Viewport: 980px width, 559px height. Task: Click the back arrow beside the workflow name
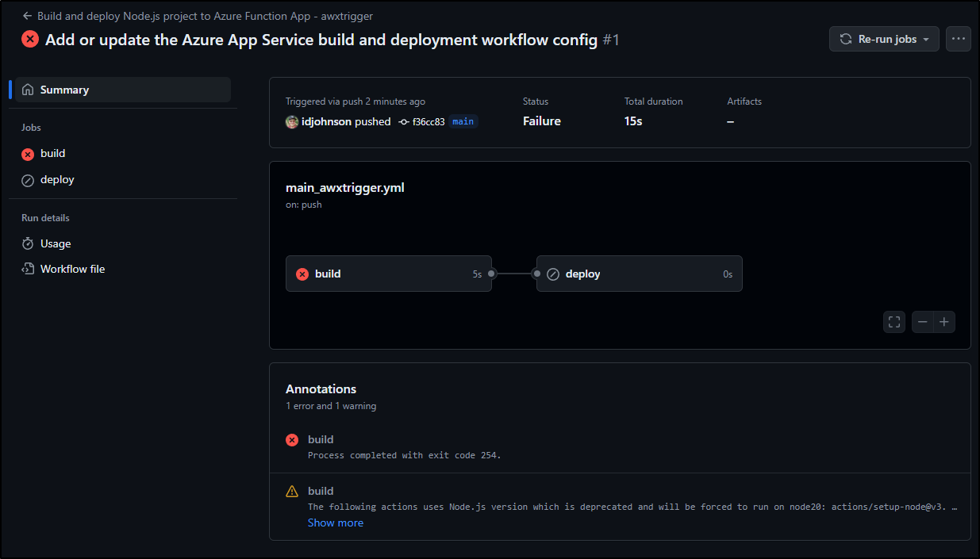point(28,16)
